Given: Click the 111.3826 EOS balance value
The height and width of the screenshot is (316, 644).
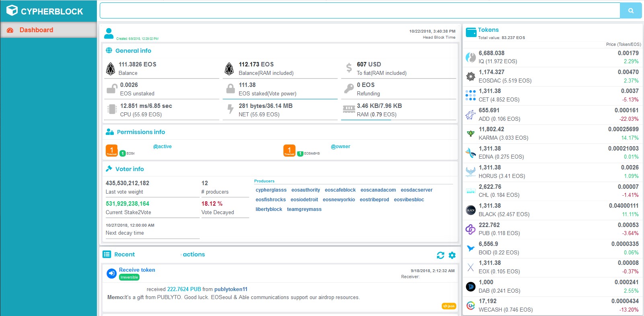Looking at the screenshot, I should (x=137, y=64).
